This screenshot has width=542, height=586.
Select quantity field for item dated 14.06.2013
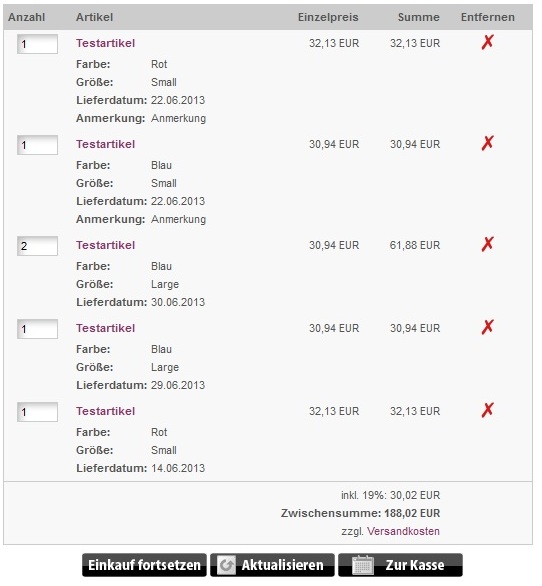[37, 412]
